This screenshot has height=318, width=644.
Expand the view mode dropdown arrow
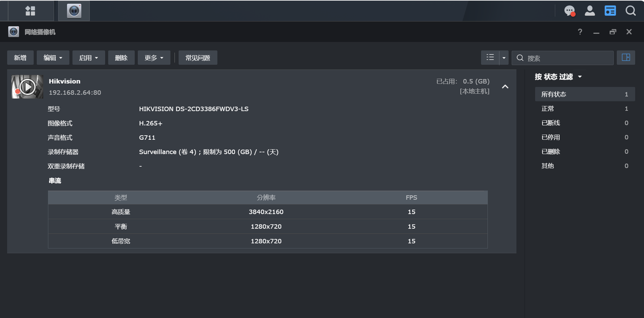504,58
